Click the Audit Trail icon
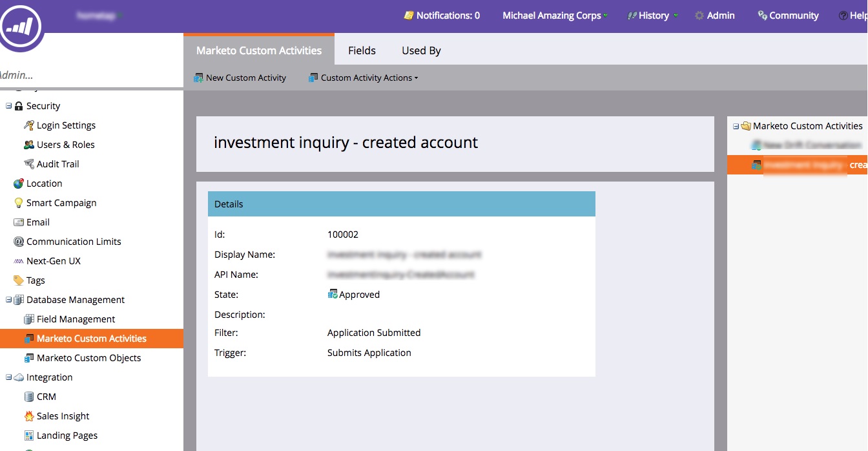 point(29,164)
